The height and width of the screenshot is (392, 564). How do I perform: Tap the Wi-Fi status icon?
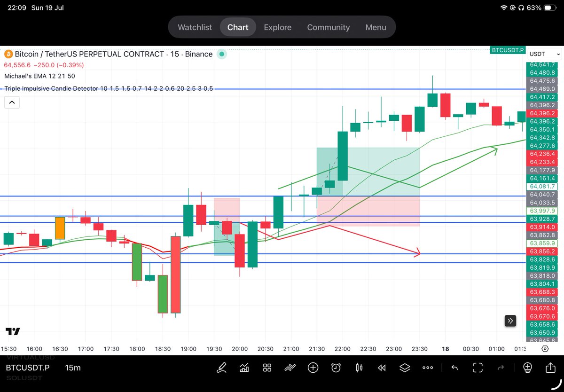[x=504, y=8]
